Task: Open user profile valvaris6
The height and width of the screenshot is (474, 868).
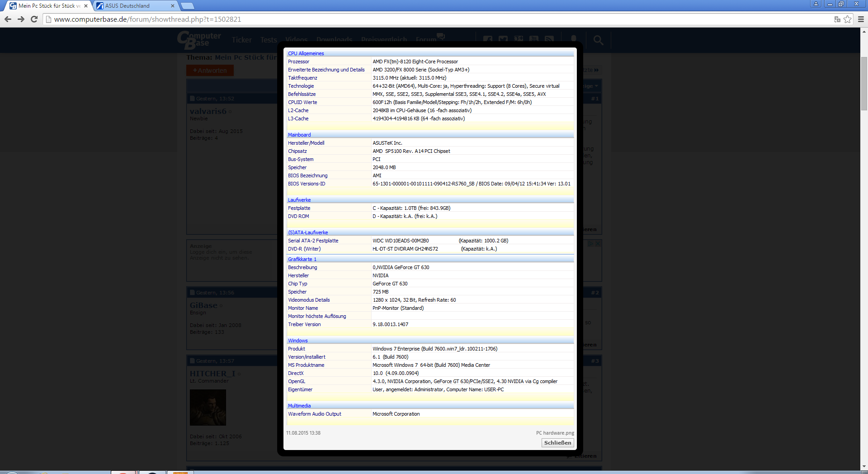Action: tap(208, 111)
